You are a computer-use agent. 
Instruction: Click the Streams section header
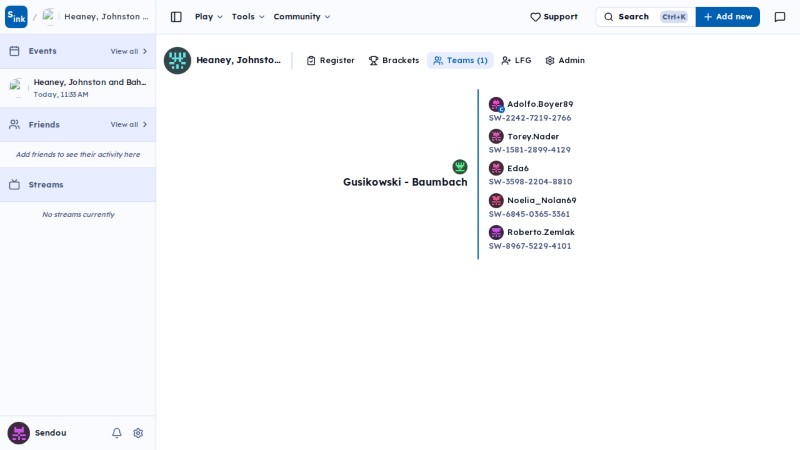pos(78,185)
